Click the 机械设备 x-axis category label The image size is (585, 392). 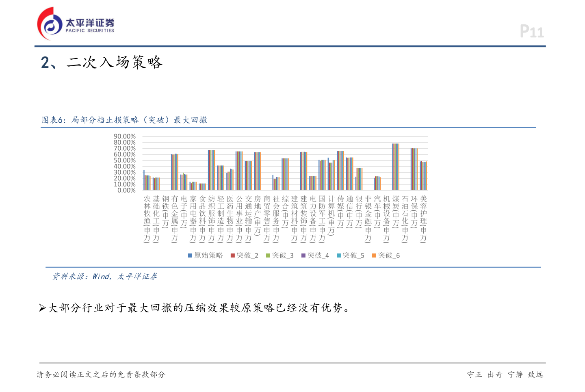tap(386, 219)
